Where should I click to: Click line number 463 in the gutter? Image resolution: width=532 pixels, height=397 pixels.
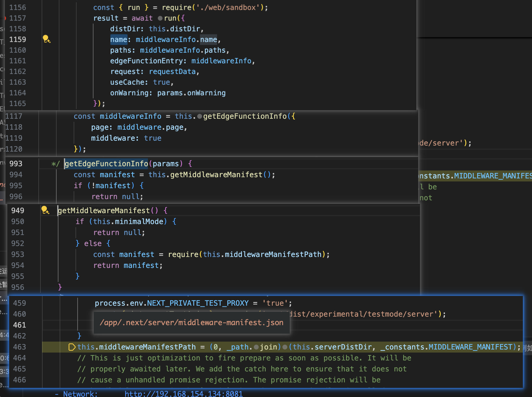(x=19, y=347)
